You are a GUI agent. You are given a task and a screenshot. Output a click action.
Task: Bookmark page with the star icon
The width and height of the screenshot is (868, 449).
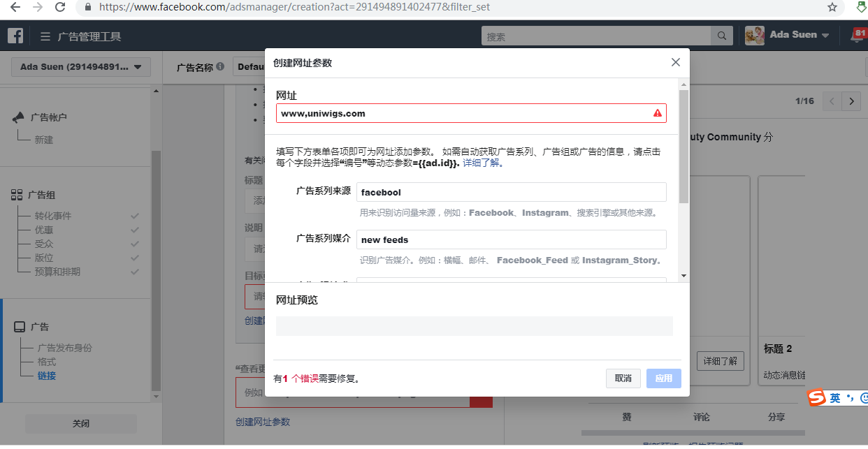point(832,7)
